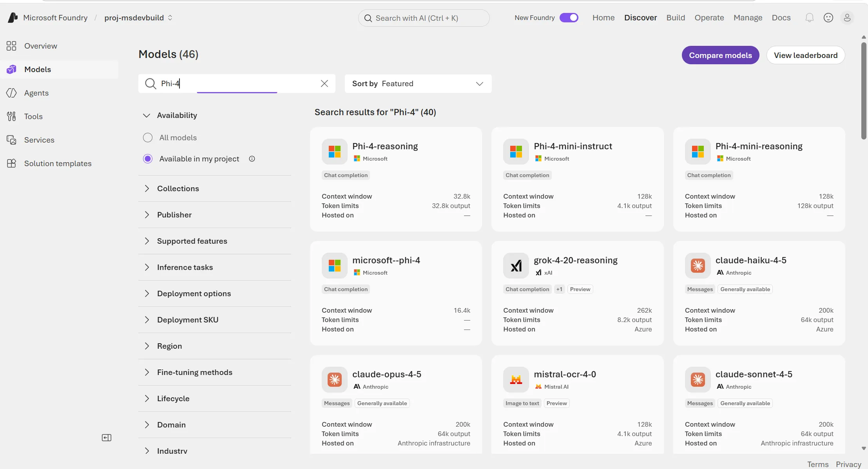Open the Sort by Featured dropdown
Viewport: 868px width, 469px height.
[418, 83]
